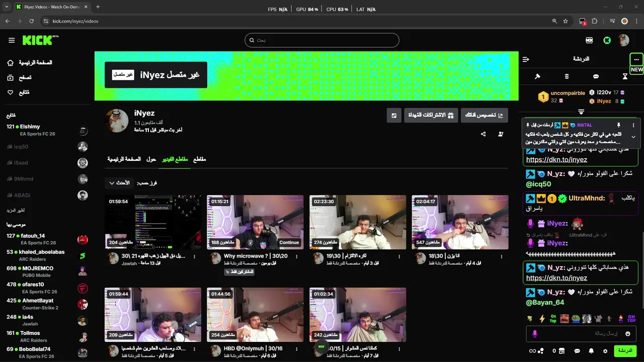Select the مقاطع الفيديو videos tab
Viewport: 644px width, 362px height.
click(x=175, y=159)
